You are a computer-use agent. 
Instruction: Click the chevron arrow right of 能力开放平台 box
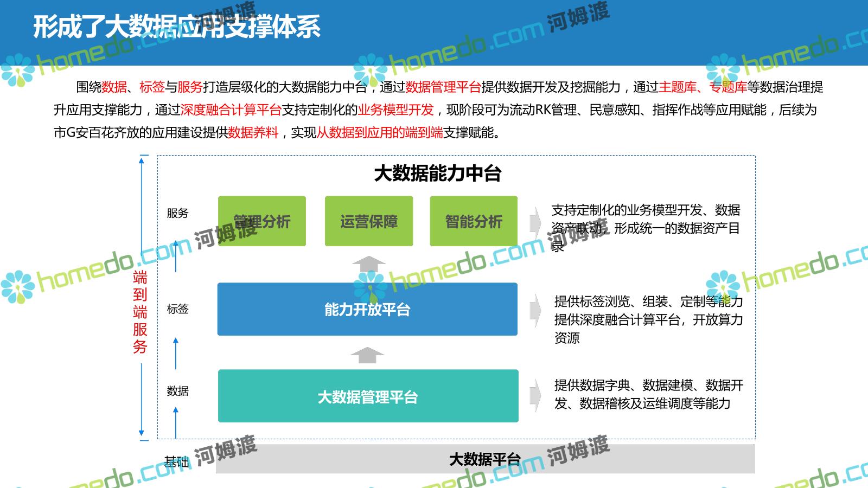(x=535, y=310)
